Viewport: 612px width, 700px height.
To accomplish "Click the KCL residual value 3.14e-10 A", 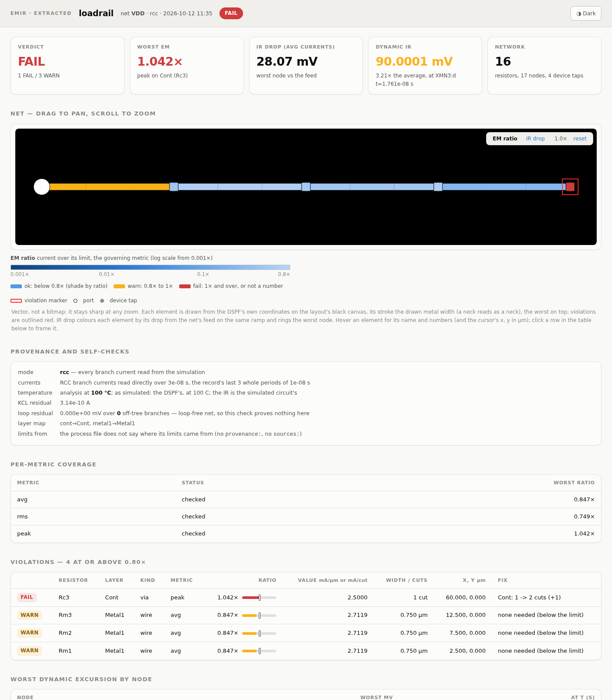I will click(x=75, y=403).
